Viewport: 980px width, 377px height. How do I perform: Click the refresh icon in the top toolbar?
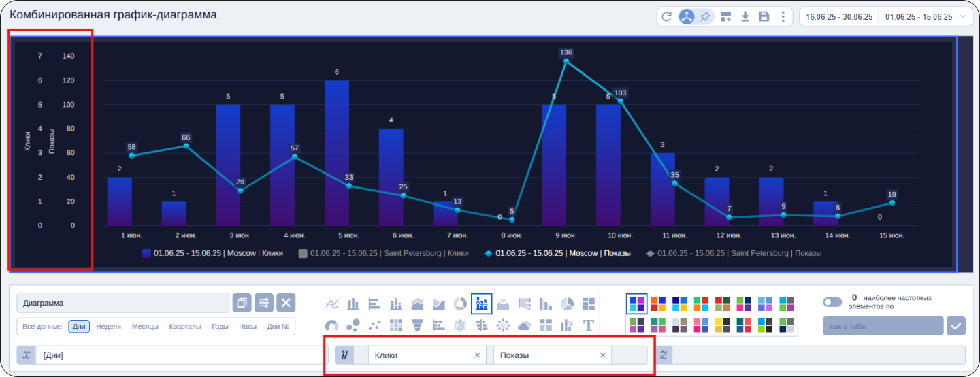coord(667,17)
